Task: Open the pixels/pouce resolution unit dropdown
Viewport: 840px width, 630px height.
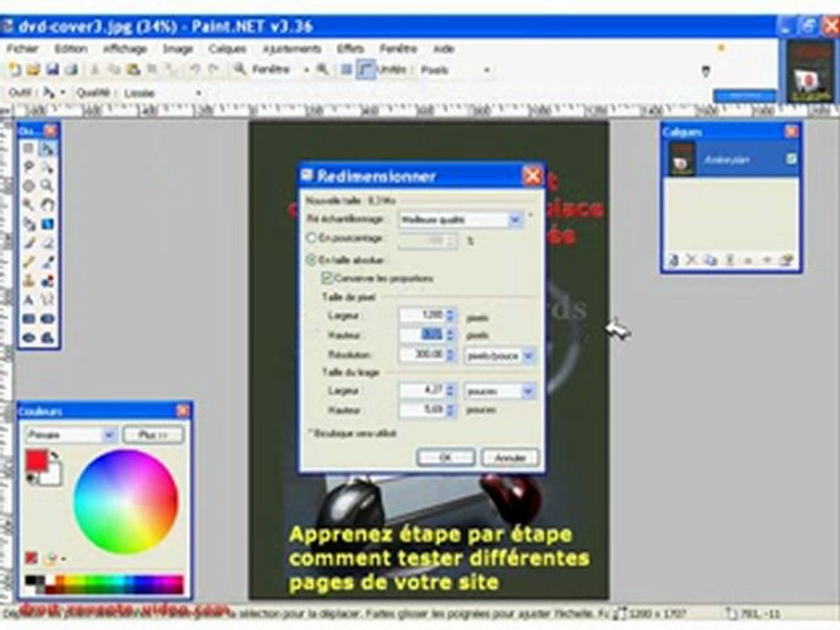Action: click(528, 355)
